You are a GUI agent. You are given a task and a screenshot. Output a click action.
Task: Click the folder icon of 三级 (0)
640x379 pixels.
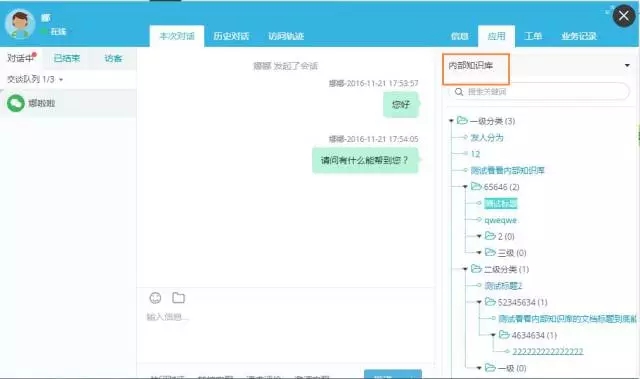pos(490,252)
